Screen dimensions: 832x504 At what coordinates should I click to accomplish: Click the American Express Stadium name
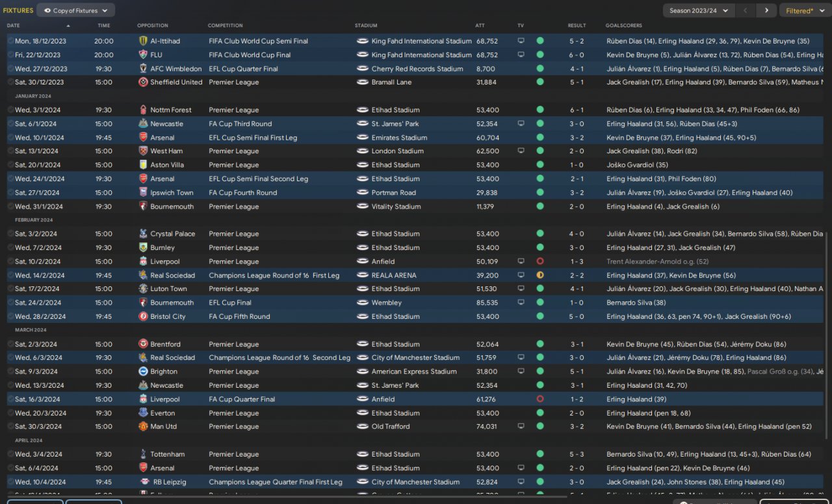pos(414,372)
